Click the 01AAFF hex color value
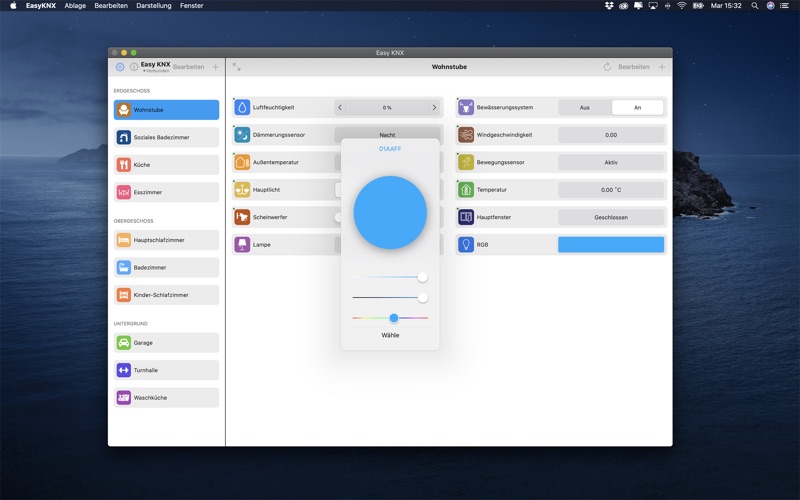 click(390, 149)
